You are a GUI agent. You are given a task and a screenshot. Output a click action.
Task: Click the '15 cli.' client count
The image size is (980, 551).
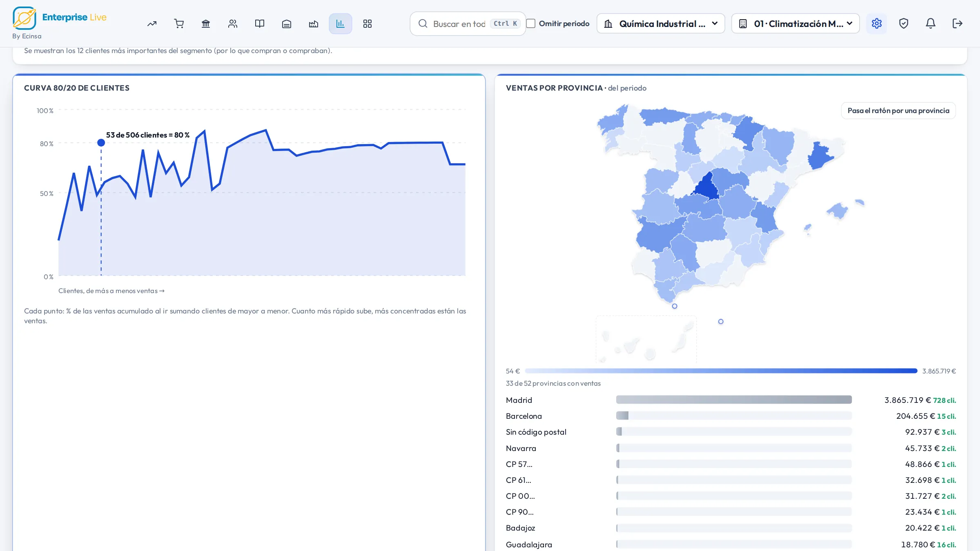(x=947, y=416)
